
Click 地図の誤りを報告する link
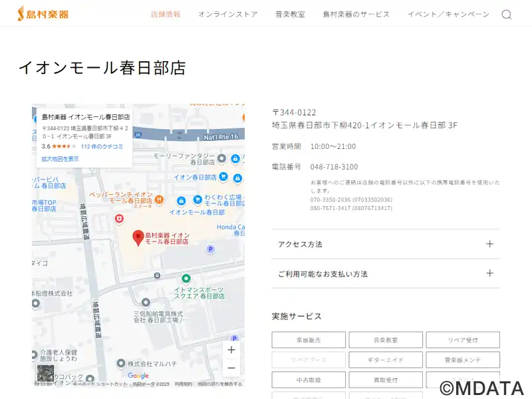(220, 384)
